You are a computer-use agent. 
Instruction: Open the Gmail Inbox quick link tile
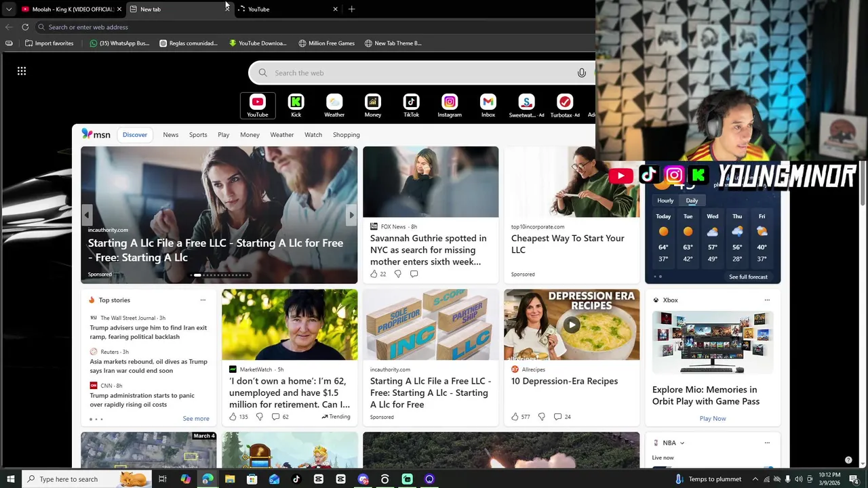488,106
